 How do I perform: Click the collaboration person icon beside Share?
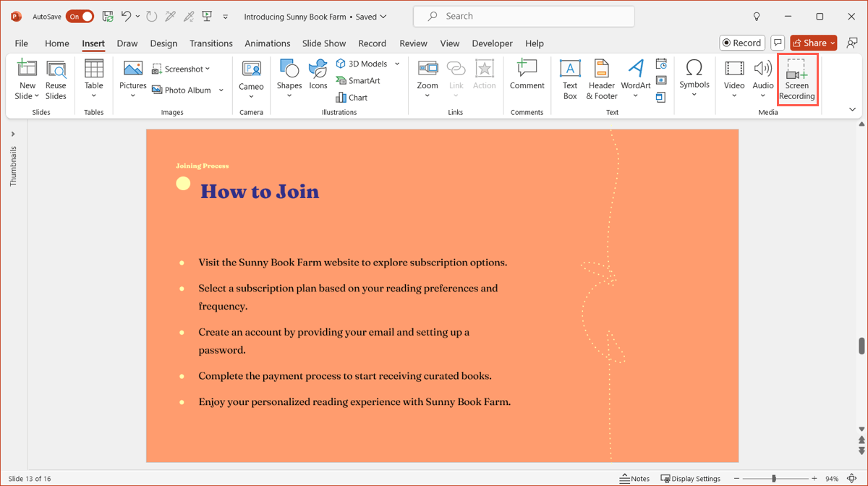tap(852, 43)
